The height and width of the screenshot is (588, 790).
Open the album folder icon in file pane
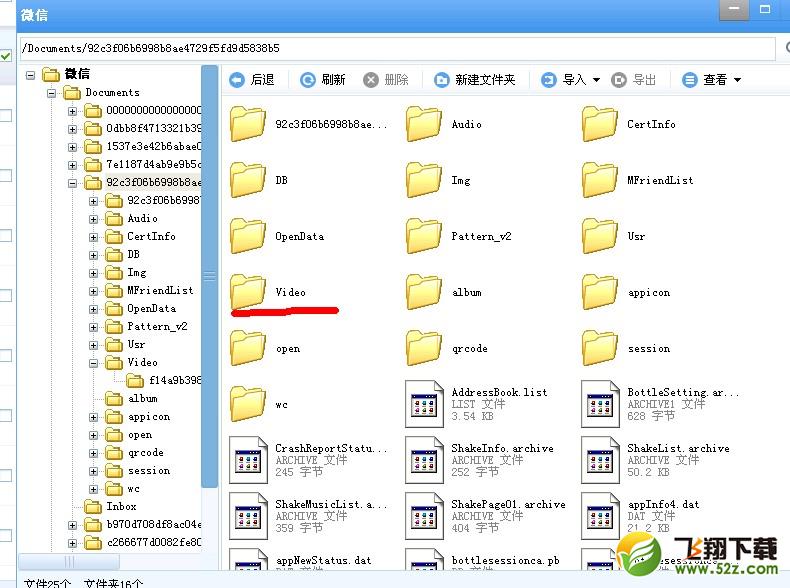point(424,292)
